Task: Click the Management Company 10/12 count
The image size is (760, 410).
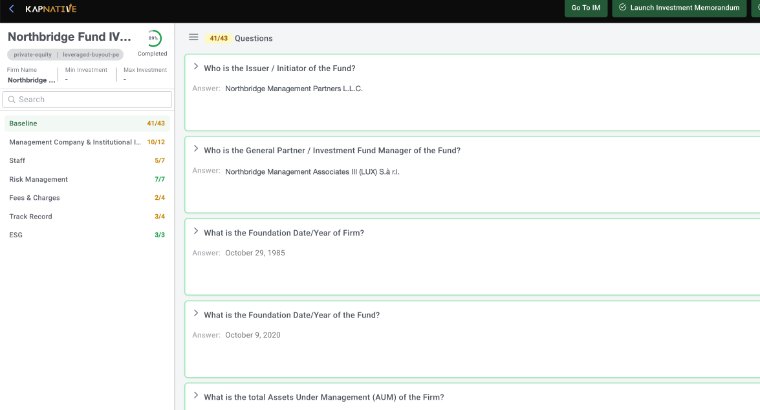Action: coord(156,142)
